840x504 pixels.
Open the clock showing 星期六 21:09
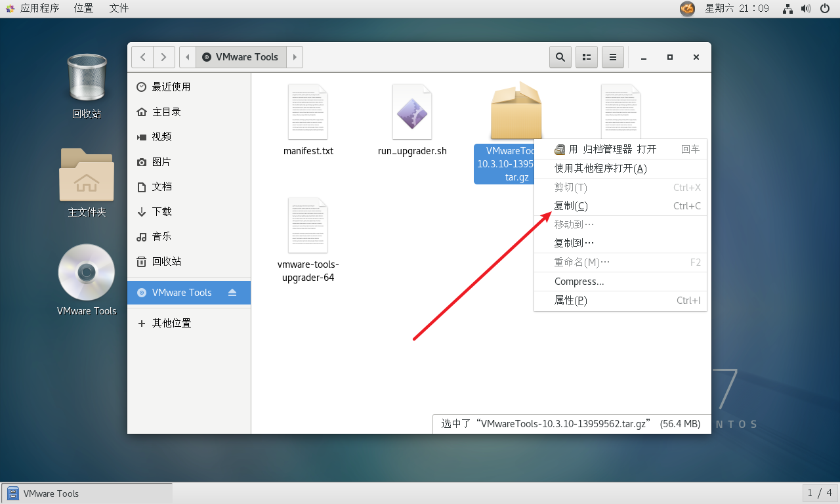click(737, 9)
